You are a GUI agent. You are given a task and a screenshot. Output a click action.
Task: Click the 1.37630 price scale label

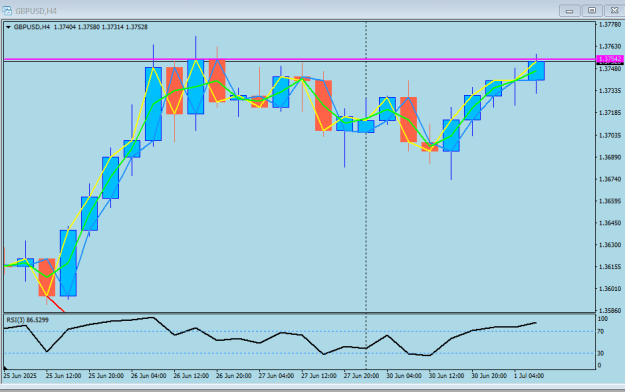[610, 47]
